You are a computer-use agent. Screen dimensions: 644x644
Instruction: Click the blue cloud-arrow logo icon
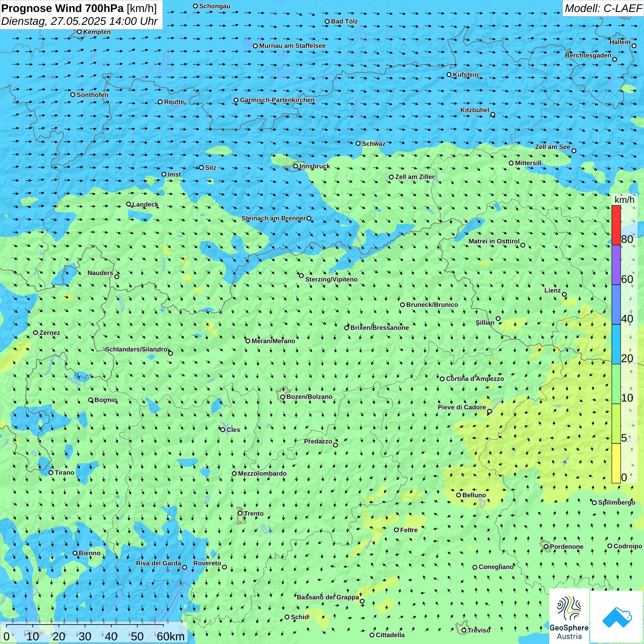click(x=617, y=617)
